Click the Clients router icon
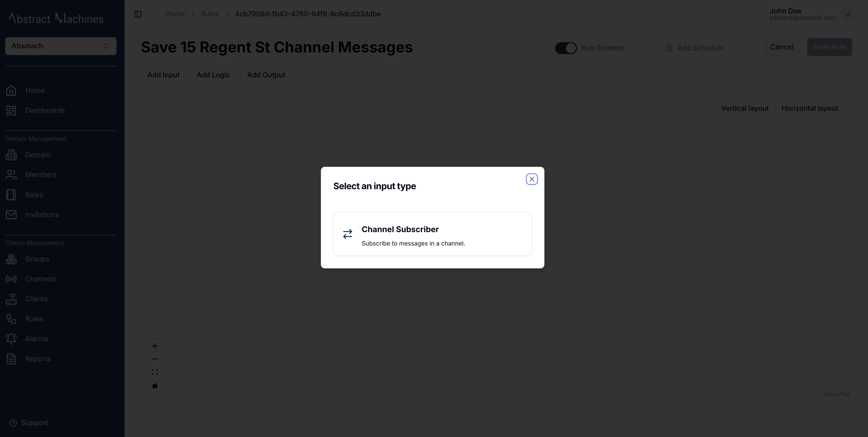The height and width of the screenshot is (437, 868). (x=11, y=299)
